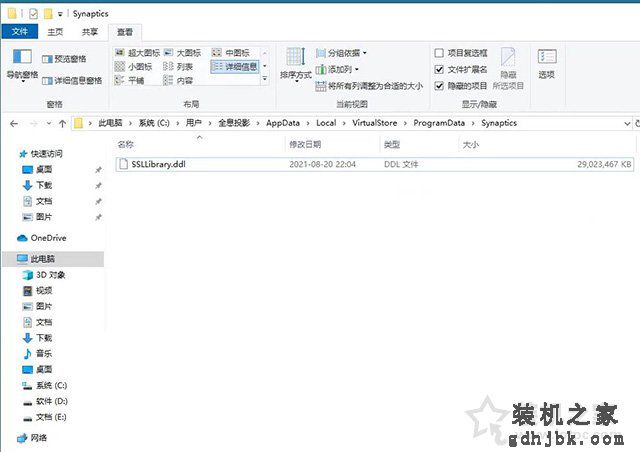Choose 列表 list layout
640x452 pixels.
[x=178, y=66]
